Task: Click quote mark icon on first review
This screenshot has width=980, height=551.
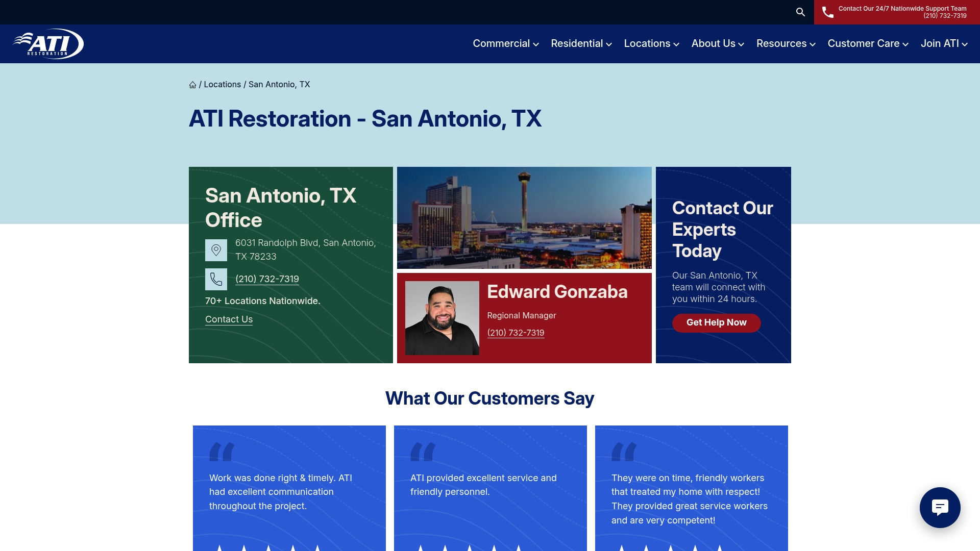Action: coord(222,452)
